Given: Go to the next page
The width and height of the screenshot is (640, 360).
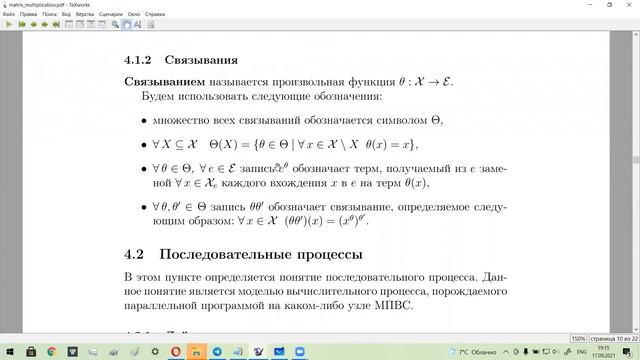Looking at the screenshot, I should pos(44,24).
